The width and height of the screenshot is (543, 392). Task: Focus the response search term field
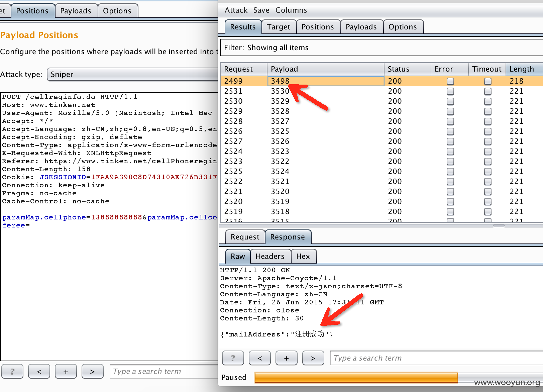pos(437,358)
